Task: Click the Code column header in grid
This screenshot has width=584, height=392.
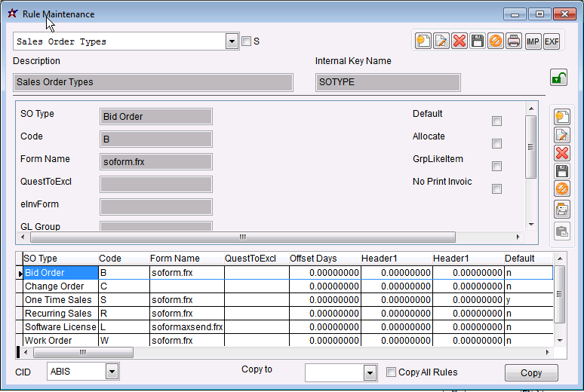Action: tap(124, 259)
